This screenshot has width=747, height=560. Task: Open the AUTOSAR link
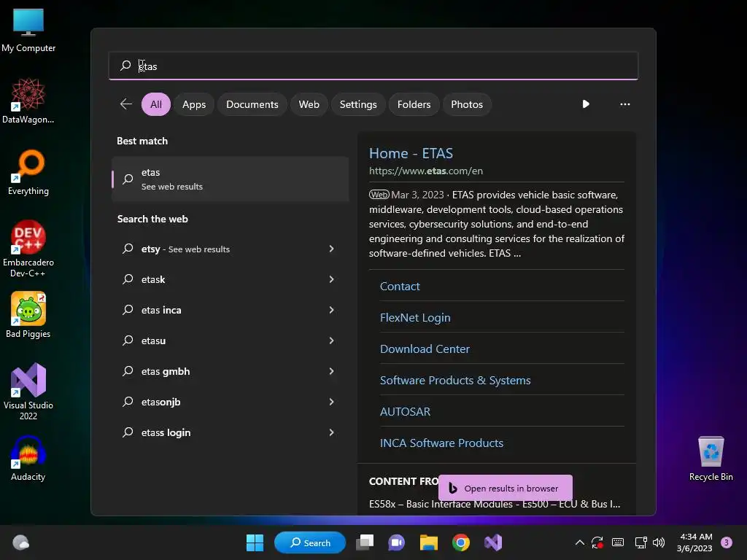(x=405, y=412)
